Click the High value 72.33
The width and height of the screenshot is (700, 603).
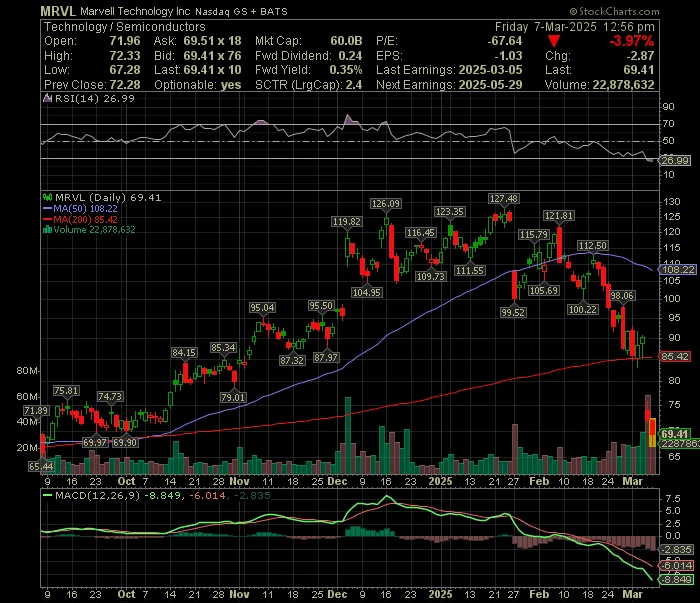tap(125, 56)
